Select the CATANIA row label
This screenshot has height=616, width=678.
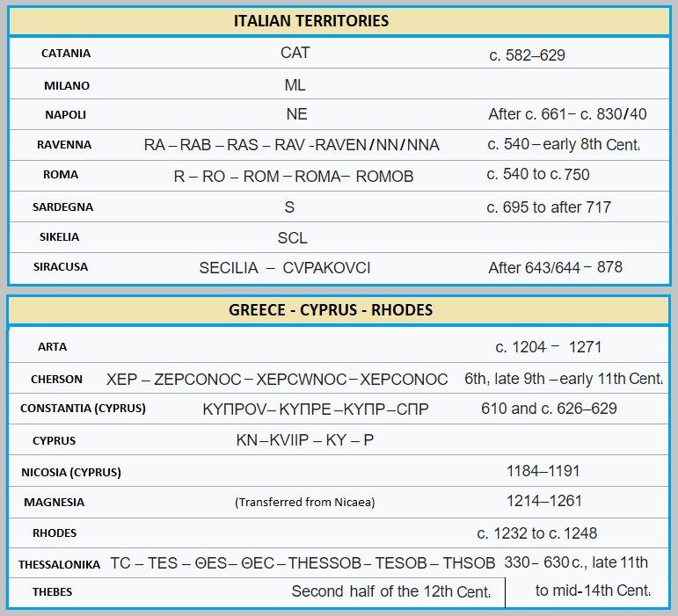tap(66, 54)
